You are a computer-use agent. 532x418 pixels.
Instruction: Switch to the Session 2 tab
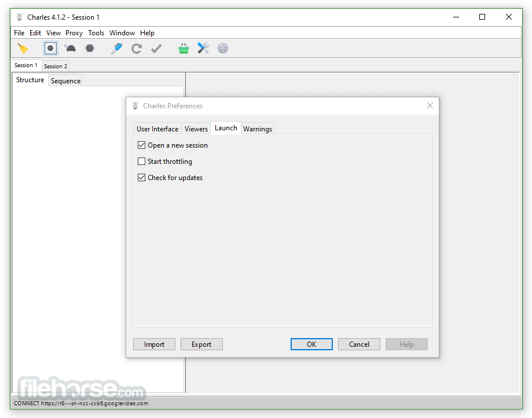[x=56, y=66]
